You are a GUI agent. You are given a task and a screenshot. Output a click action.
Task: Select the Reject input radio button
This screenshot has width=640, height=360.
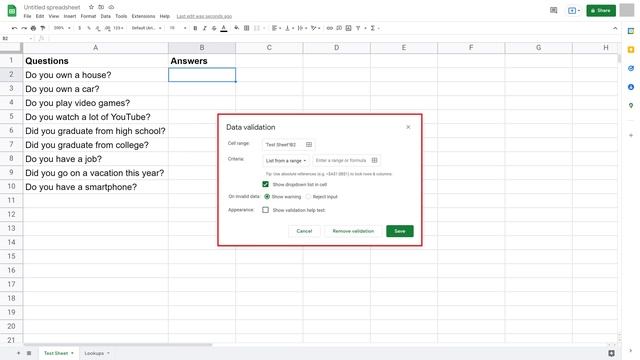coord(308,197)
